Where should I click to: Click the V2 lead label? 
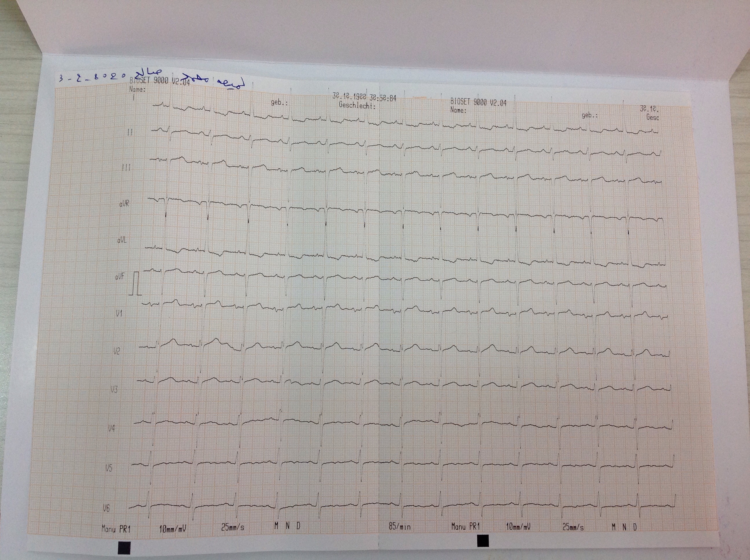pos(116,351)
